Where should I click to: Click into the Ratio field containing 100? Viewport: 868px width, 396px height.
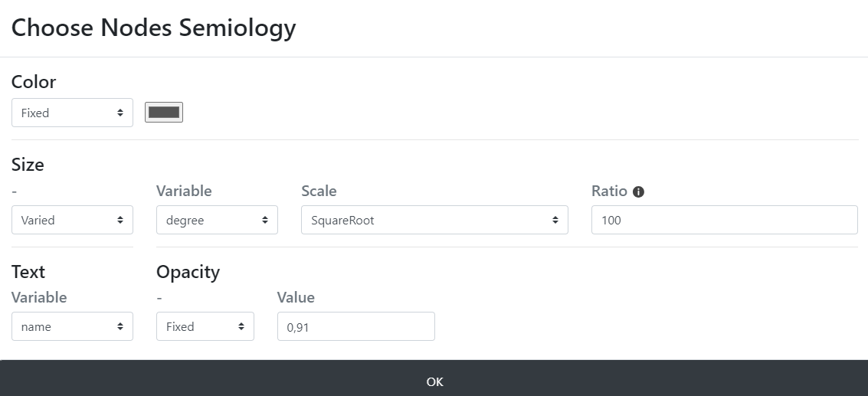725,220
